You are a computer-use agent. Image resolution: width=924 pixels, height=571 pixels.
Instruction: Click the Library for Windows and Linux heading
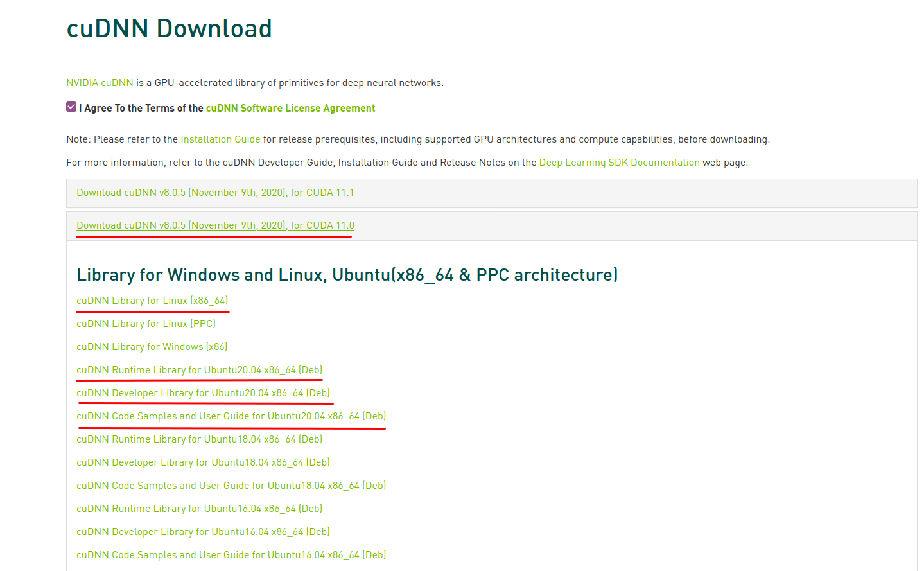coord(347,275)
